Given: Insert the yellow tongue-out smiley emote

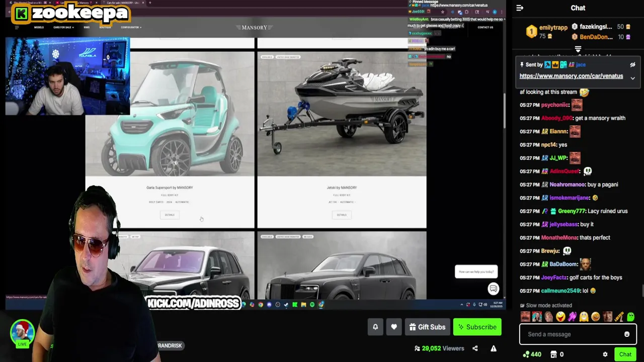Looking at the screenshot, I should pos(560,317).
